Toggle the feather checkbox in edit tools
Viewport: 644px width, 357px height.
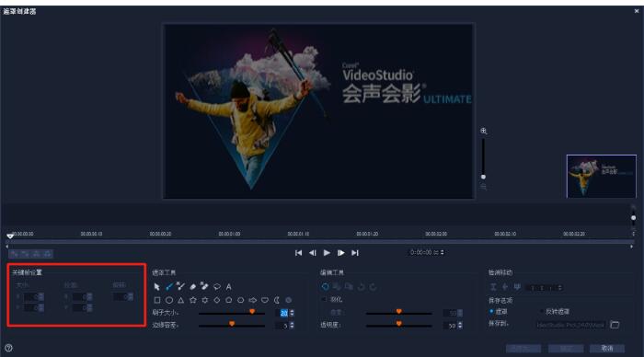coord(324,299)
